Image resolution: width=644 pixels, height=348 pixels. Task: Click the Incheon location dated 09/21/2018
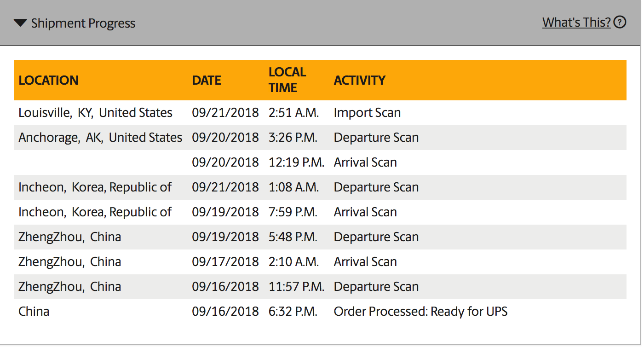[x=95, y=187]
